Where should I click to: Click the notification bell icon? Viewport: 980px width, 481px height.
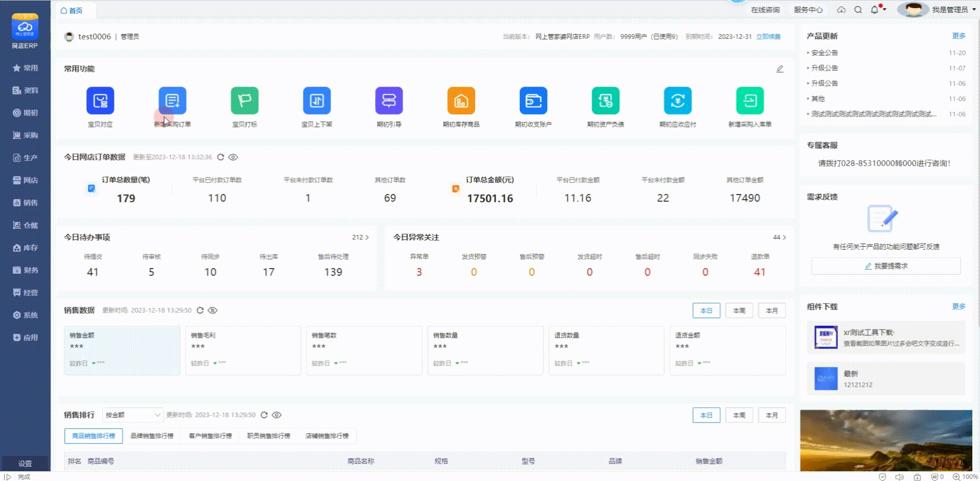(875, 10)
